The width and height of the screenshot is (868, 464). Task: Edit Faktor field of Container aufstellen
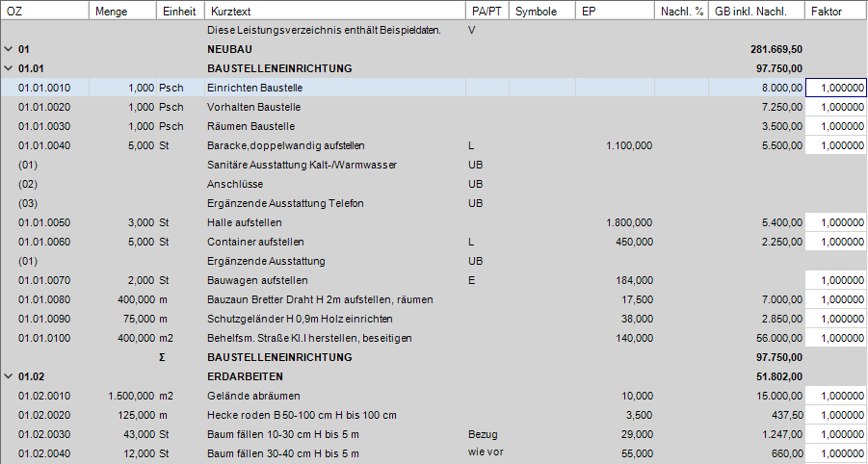(836, 243)
